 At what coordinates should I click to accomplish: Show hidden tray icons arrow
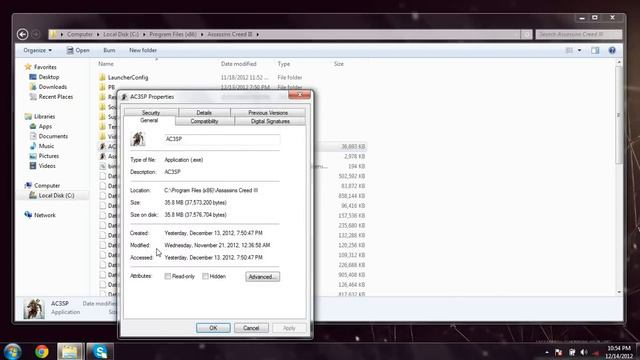click(547, 352)
